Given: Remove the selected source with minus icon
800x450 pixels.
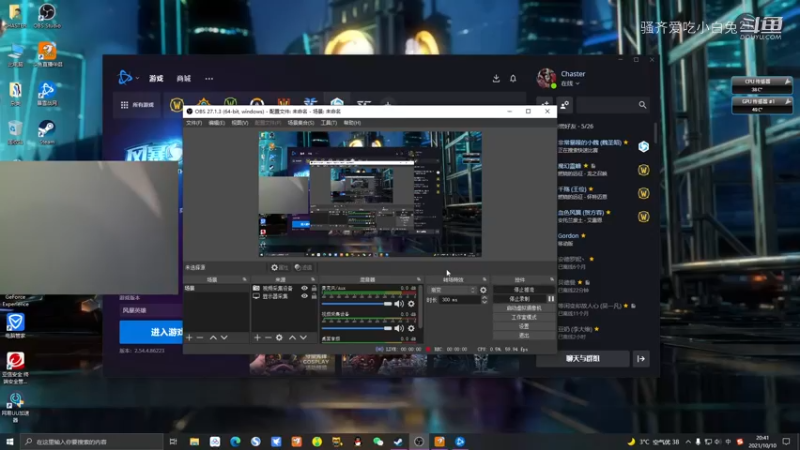Looking at the screenshot, I should [x=268, y=338].
